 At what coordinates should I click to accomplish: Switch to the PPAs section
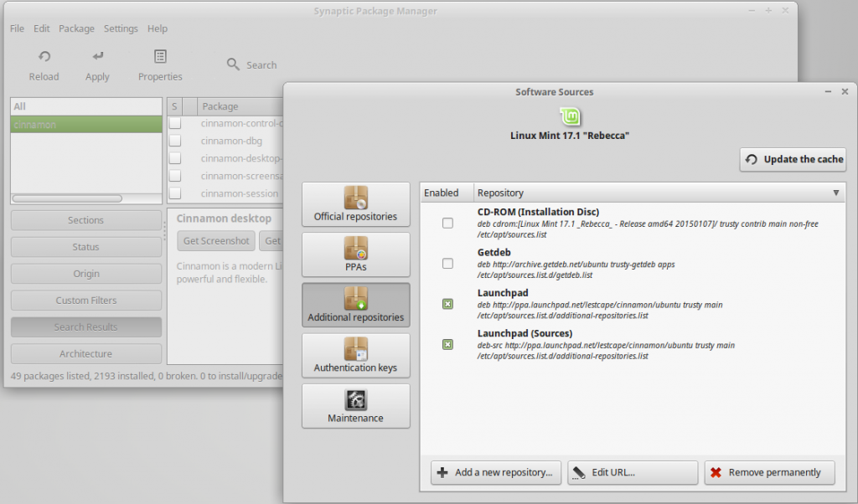pyautogui.click(x=355, y=255)
